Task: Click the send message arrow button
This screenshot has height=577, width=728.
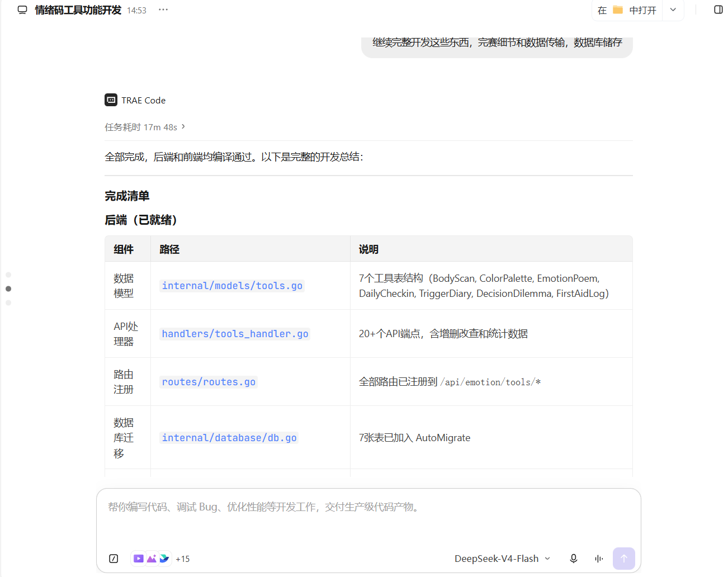Action: [624, 559]
